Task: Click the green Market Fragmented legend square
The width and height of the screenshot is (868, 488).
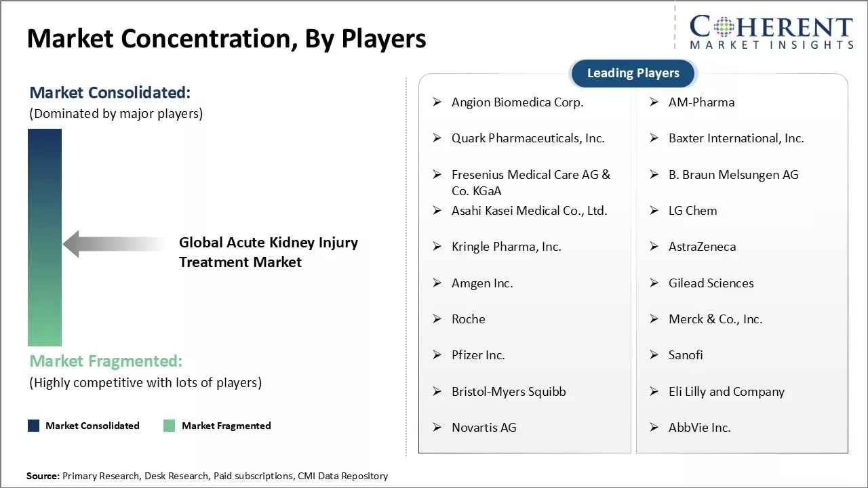Action: [170, 426]
